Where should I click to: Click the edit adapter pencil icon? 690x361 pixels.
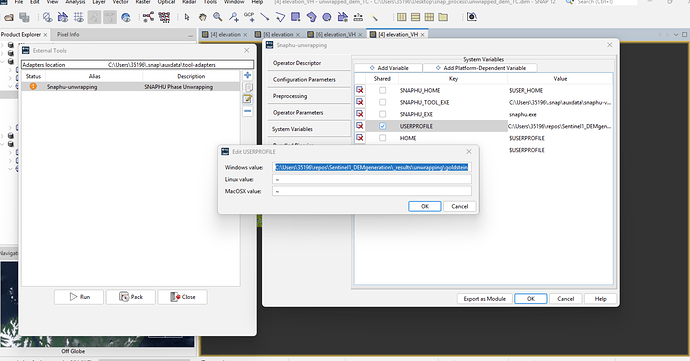tap(248, 99)
